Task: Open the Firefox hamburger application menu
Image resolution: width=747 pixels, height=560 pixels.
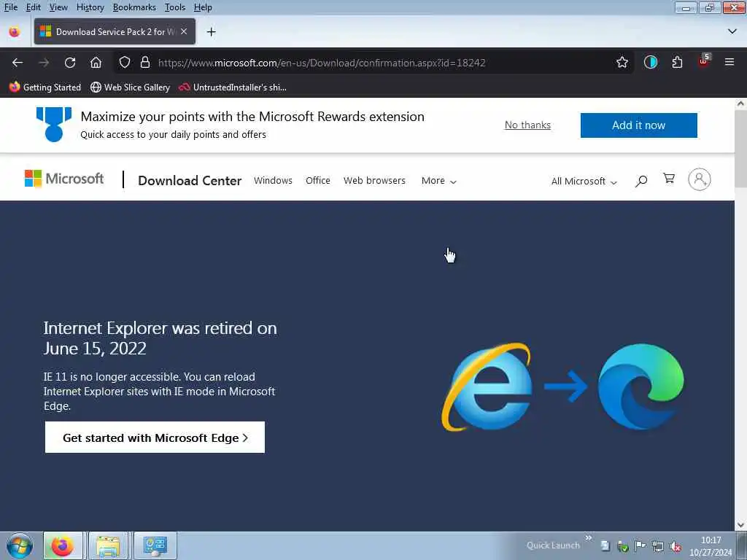Action: (729, 62)
